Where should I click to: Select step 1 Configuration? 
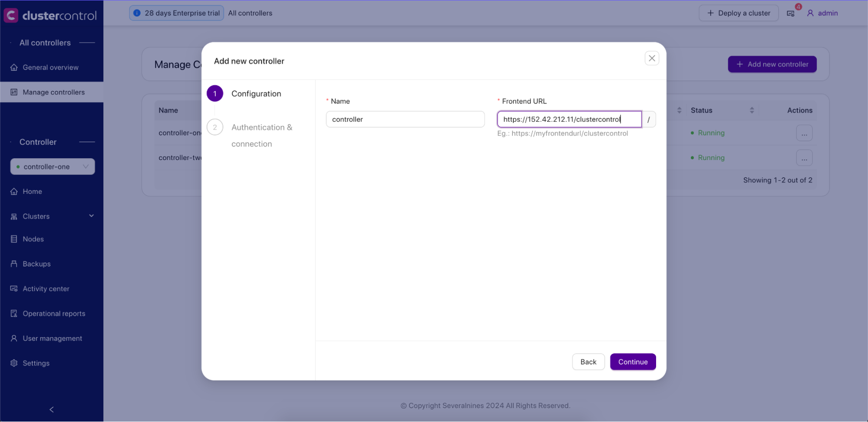(244, 93)
